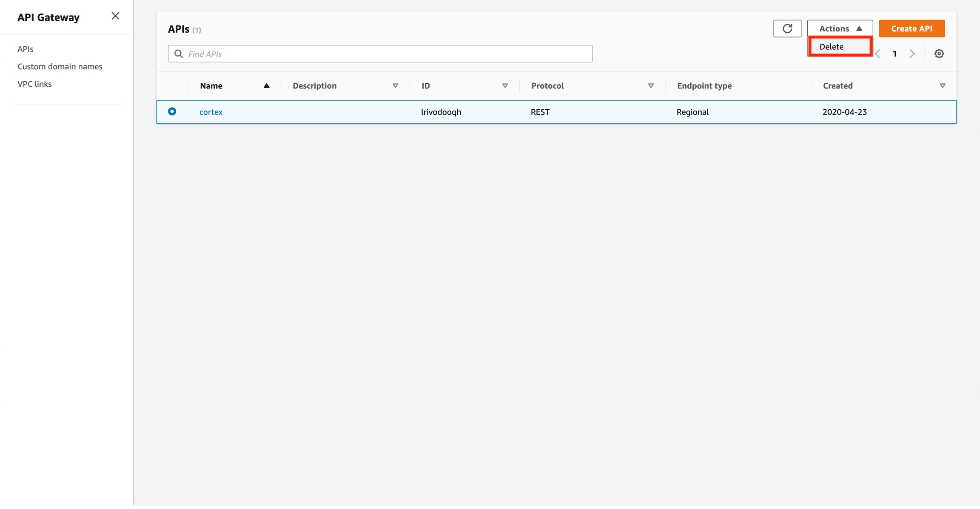Go to the previous page arrow
Viewport: 980px width, 509px height.
pyautogui.click(x=878, y=54)
